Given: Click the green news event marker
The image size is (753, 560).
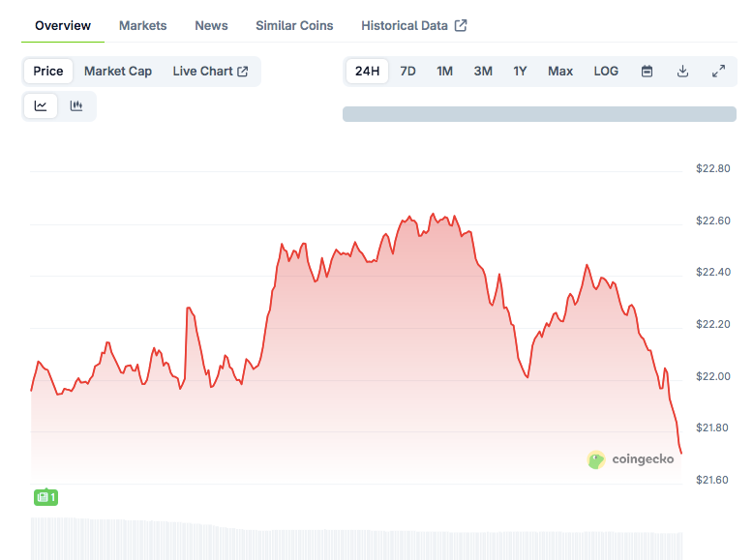Looking at the screenshot, I should click(x=45, y=497).
